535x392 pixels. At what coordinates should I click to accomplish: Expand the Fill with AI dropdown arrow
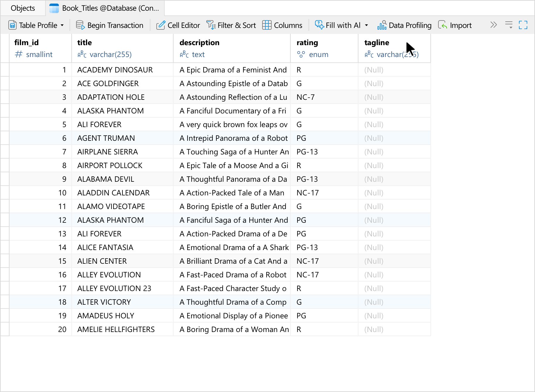[366, 26]
